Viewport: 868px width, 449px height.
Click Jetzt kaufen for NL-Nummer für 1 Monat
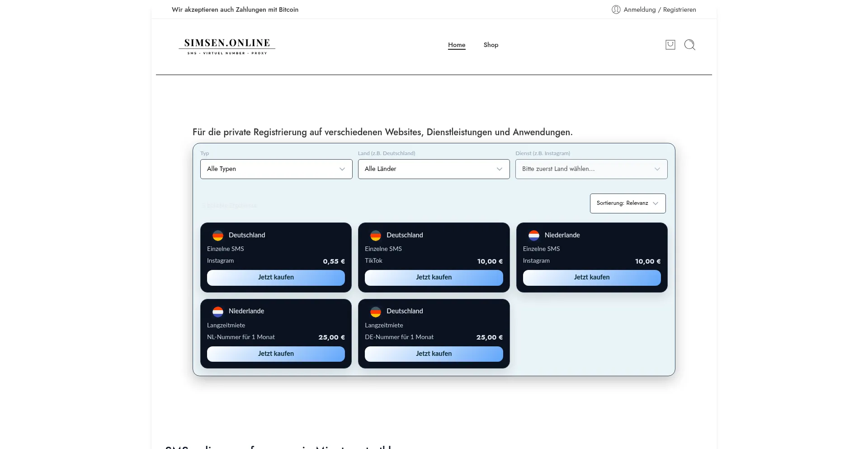pos(276,354)
